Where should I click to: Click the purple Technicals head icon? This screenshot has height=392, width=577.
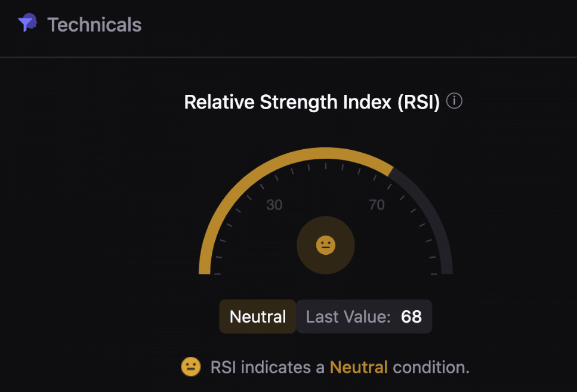click(x=27, y=23)
